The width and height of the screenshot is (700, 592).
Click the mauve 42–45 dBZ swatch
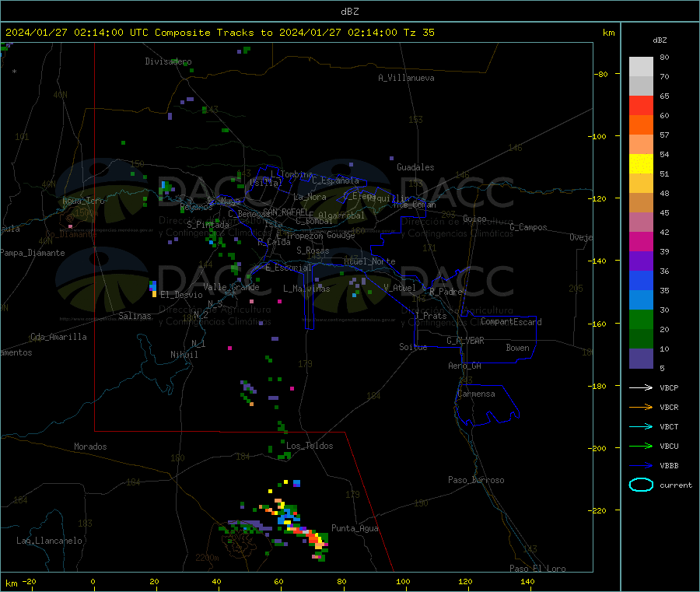(x=641, y=222)
